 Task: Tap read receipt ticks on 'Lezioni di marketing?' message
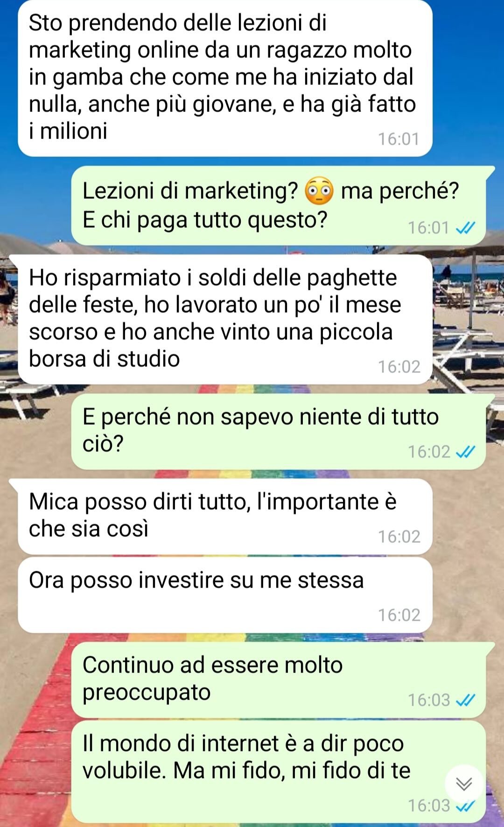[466, 228]
